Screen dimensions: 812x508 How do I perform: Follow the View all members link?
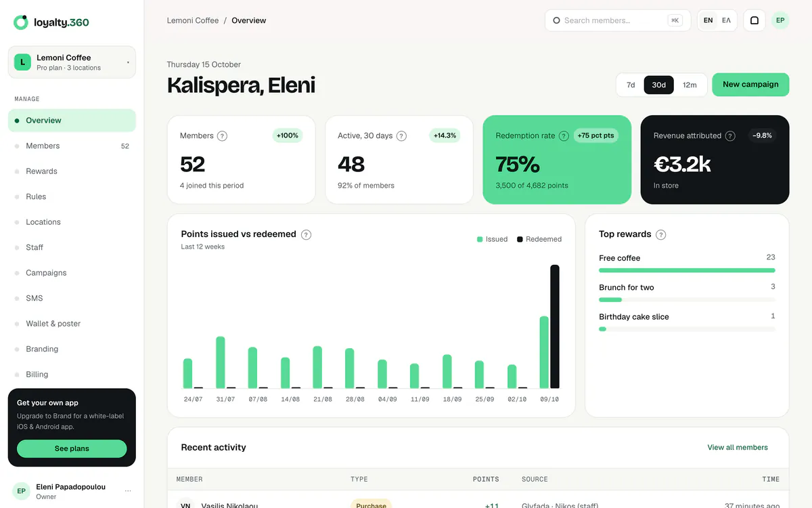pos(738,448)
